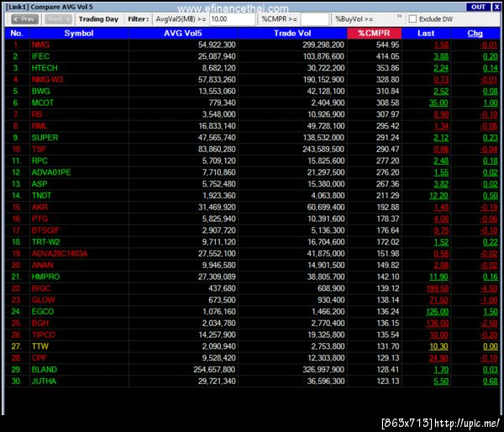Select symbol EGCO
504x432 pixels.
pyautogui.click(x=43, y=311)
